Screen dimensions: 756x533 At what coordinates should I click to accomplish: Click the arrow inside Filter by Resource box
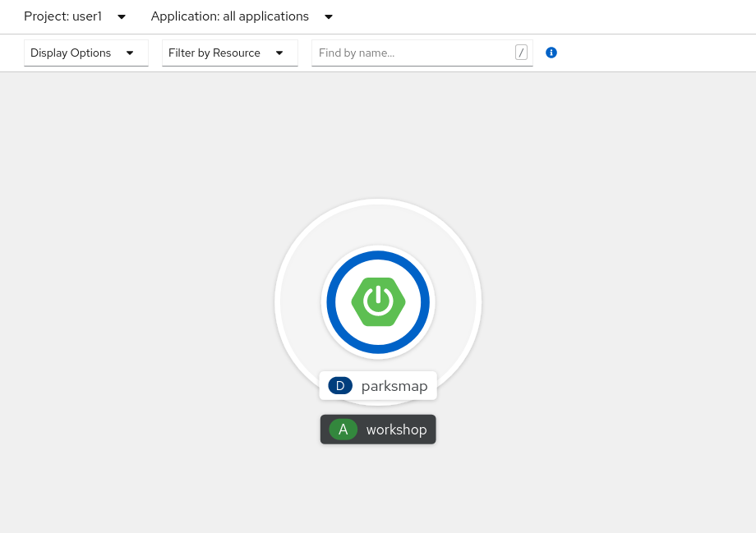pos(279,53)
